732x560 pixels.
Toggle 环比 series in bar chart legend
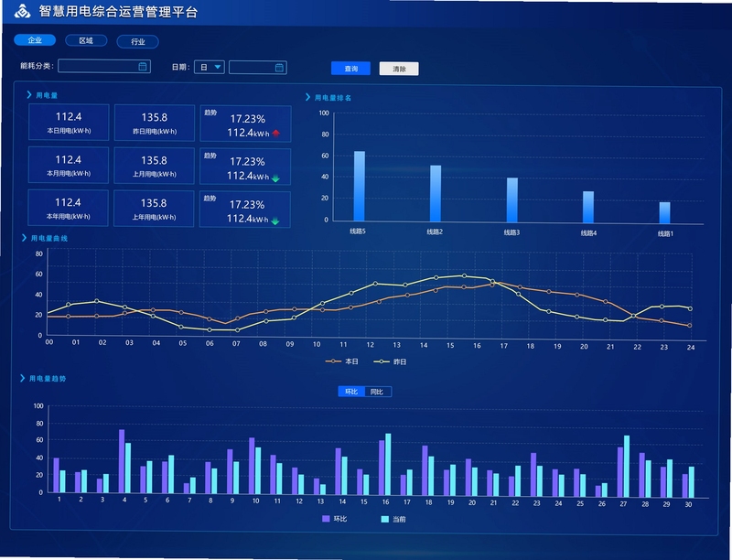[335, 519]
